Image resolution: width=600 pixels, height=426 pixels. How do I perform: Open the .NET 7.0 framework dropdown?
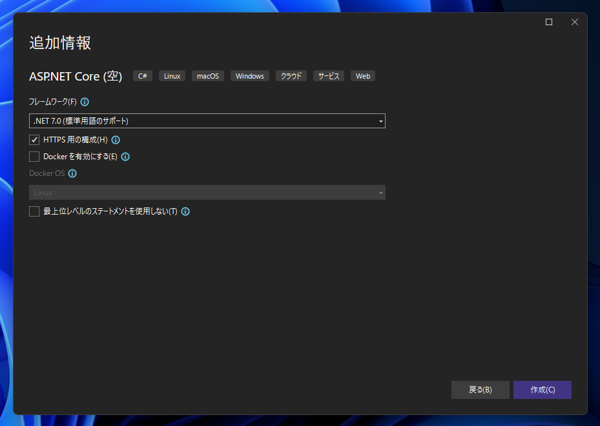(x=207, y=121)
